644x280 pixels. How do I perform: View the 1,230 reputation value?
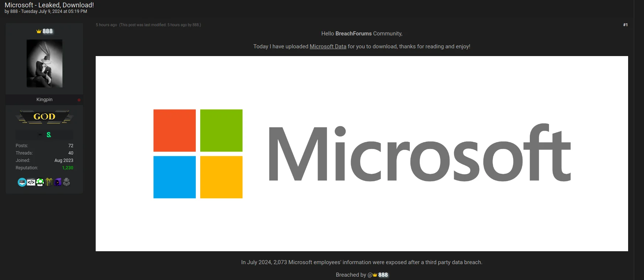tap(68, 168)
